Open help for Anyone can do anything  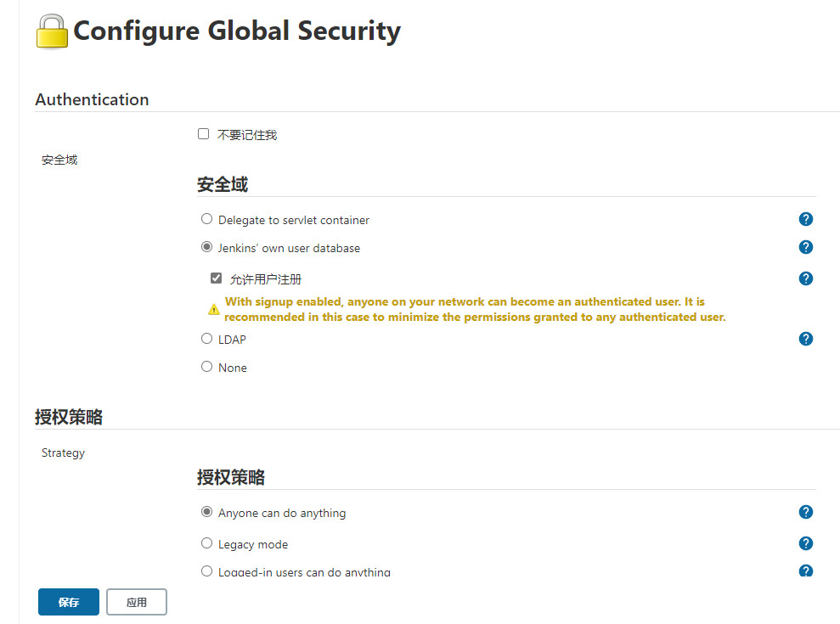coord(806,512)
